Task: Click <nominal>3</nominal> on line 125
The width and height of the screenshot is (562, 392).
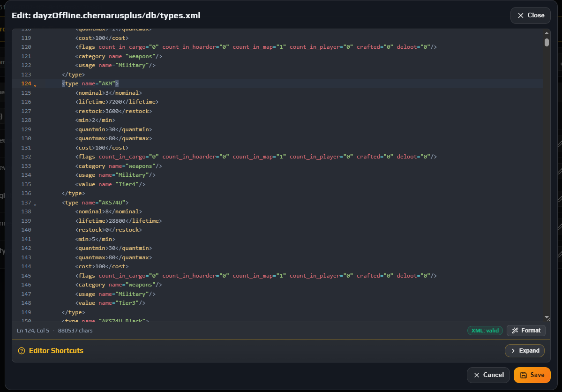Action: (x=109, y=92)
